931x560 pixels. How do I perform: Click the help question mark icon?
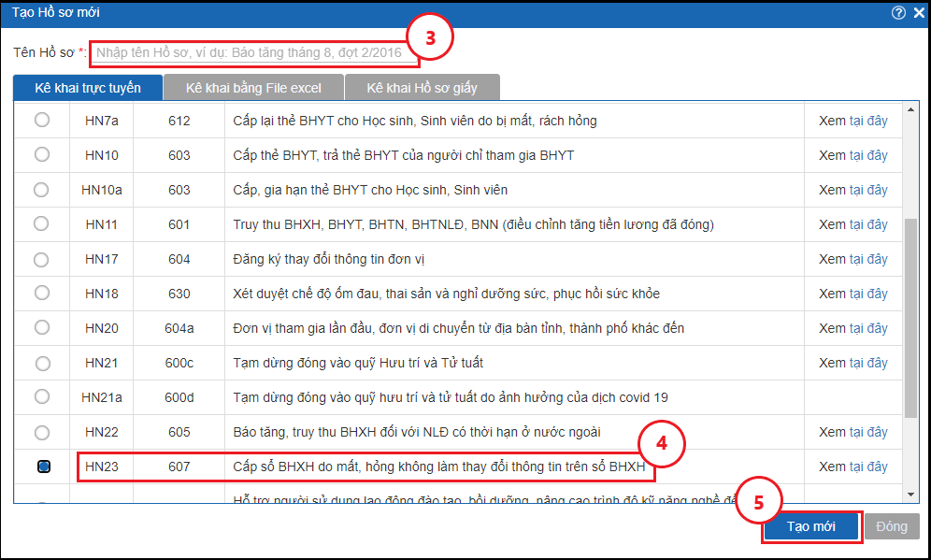pyautogui.click(x=898, y=12)
